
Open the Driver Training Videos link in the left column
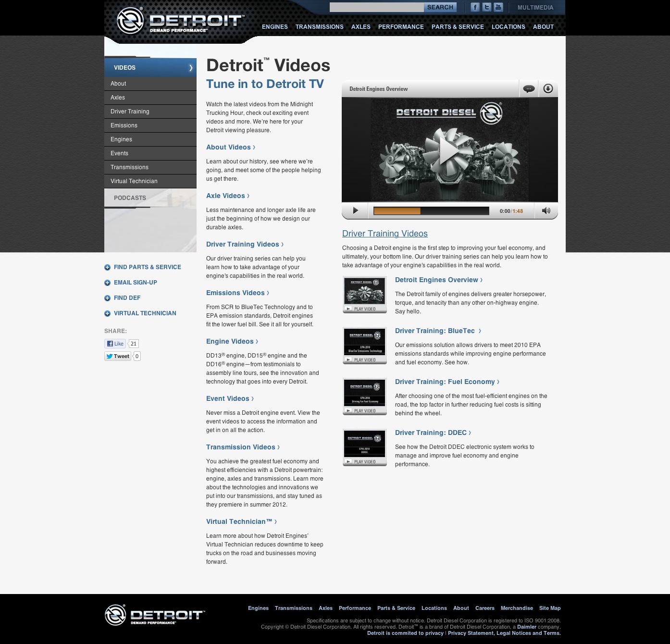point(245,244)
